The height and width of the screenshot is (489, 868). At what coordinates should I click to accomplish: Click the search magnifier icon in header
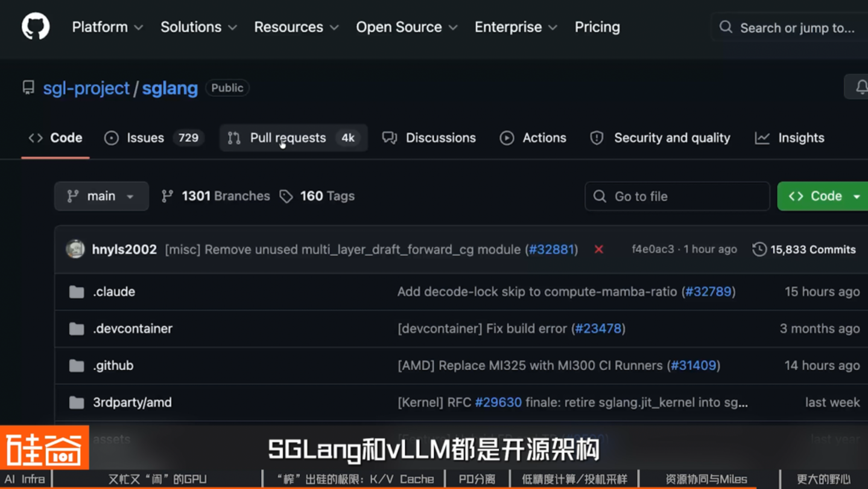click(726, 27)
